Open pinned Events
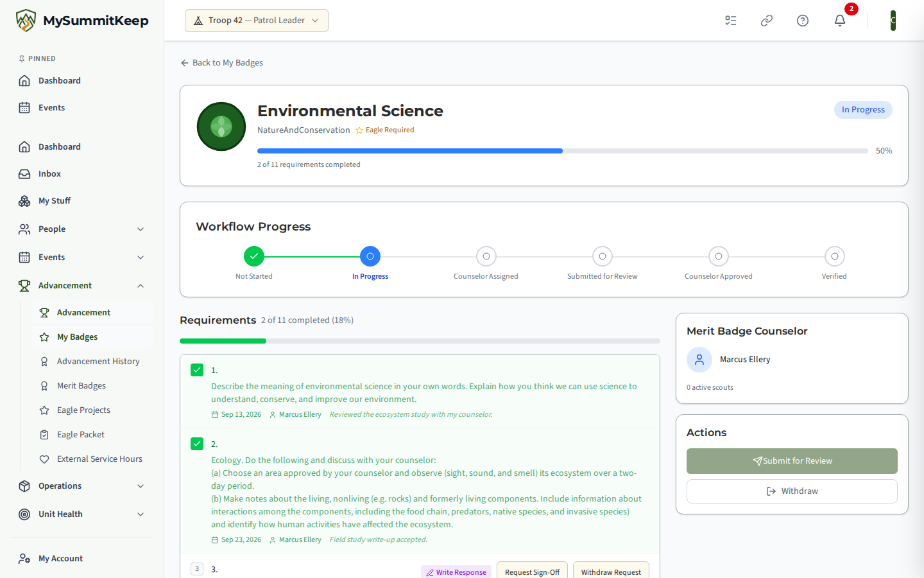 point(82,108)
